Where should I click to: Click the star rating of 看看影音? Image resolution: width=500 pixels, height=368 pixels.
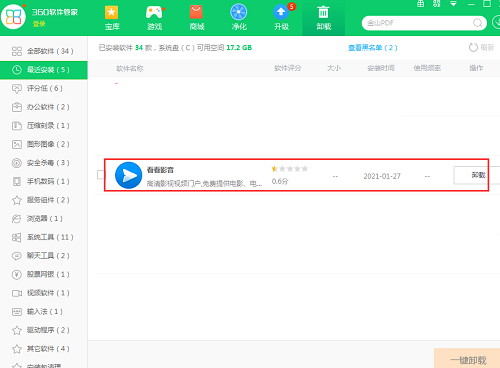coord(290,169)
